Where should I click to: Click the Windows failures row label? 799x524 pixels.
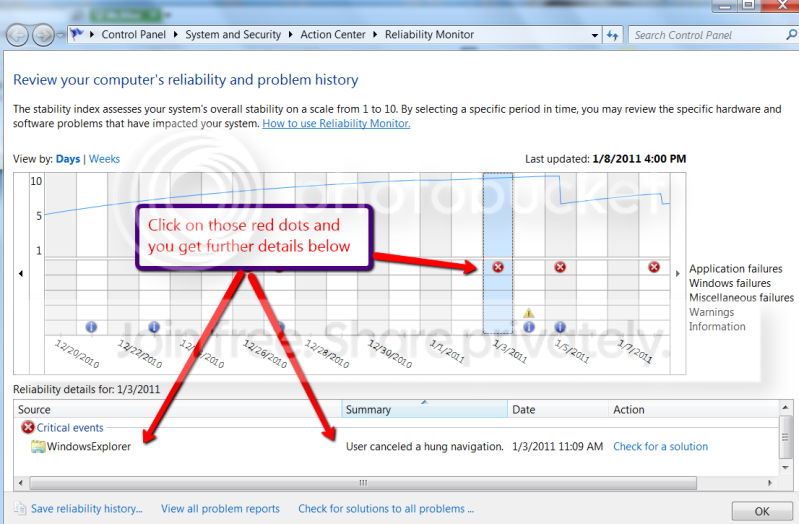(x=730, y=283)
